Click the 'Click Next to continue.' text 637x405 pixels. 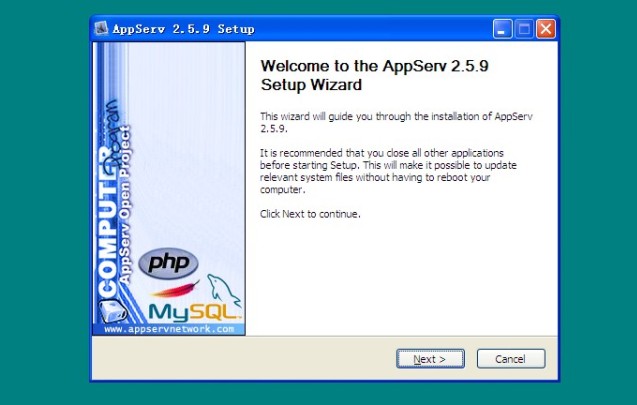[x=310, y=214]
